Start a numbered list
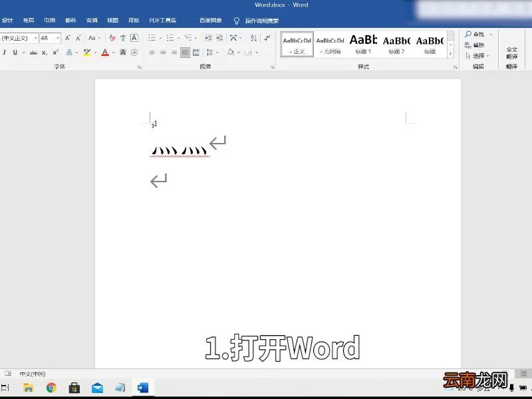 (x=170, y=38)
